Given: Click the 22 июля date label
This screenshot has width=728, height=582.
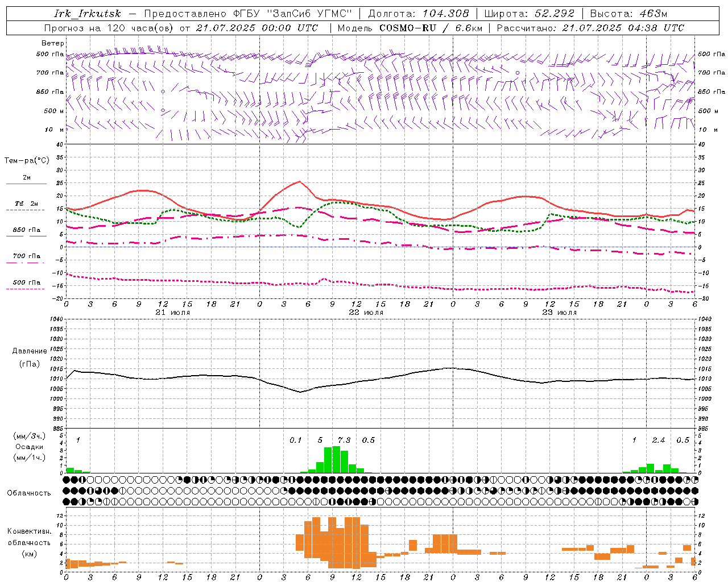Looking at the screenshot, I should pos(366,313).
